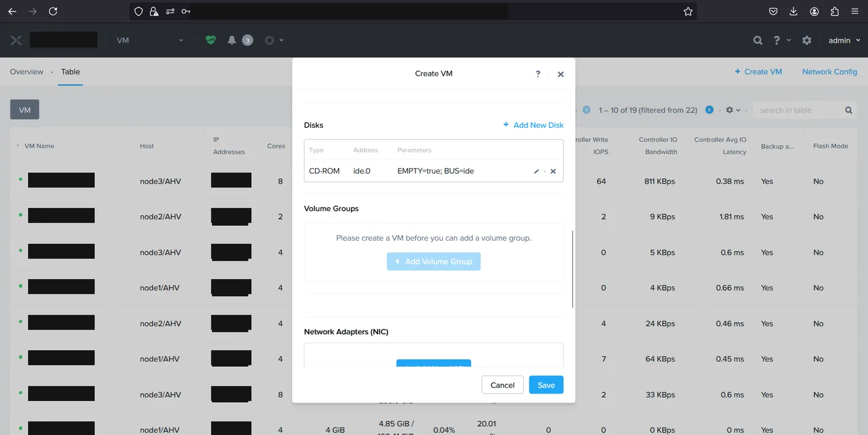Viewport: 868px width, 435px height.
Task: Open the admin user menu
Action: tap(844, 40)
